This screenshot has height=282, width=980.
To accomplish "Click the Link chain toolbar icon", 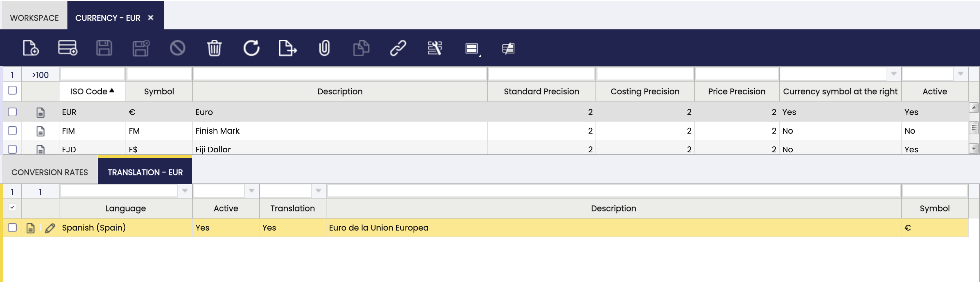I will [398, 48].
